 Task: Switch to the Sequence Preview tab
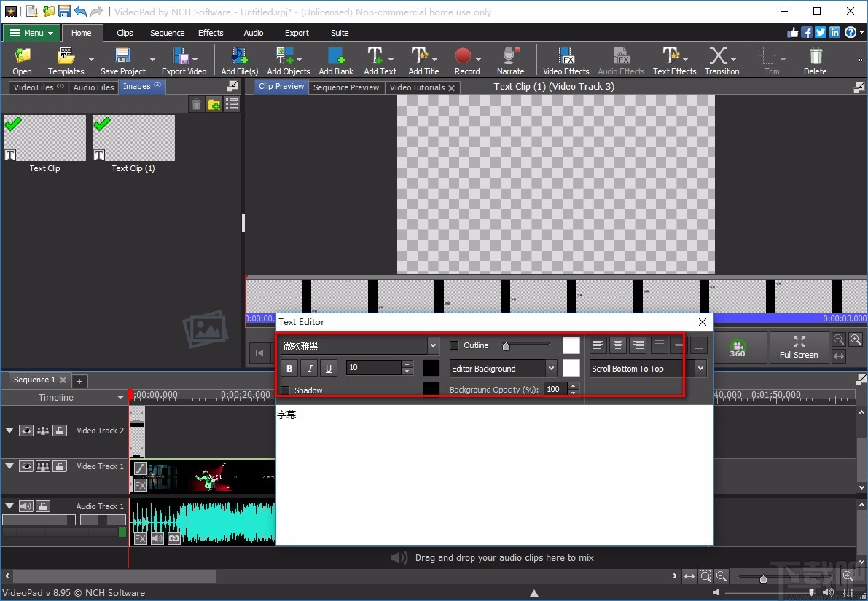(346, 87)
